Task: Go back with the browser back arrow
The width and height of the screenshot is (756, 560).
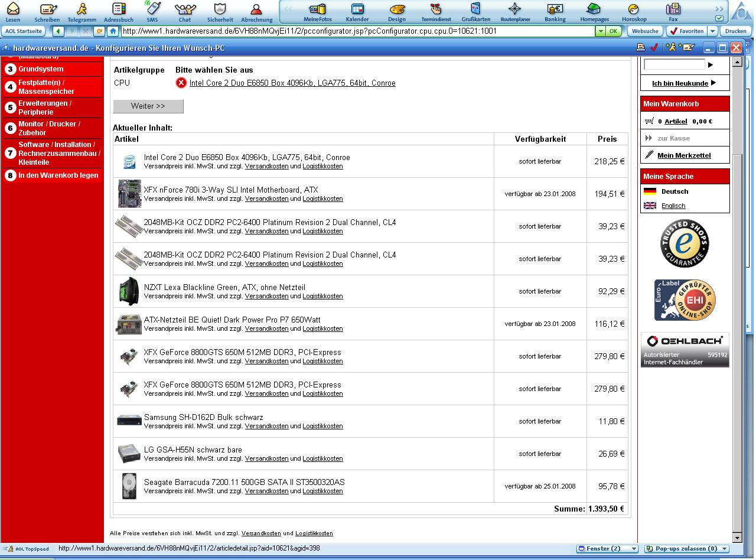Action: pos(58,31)
